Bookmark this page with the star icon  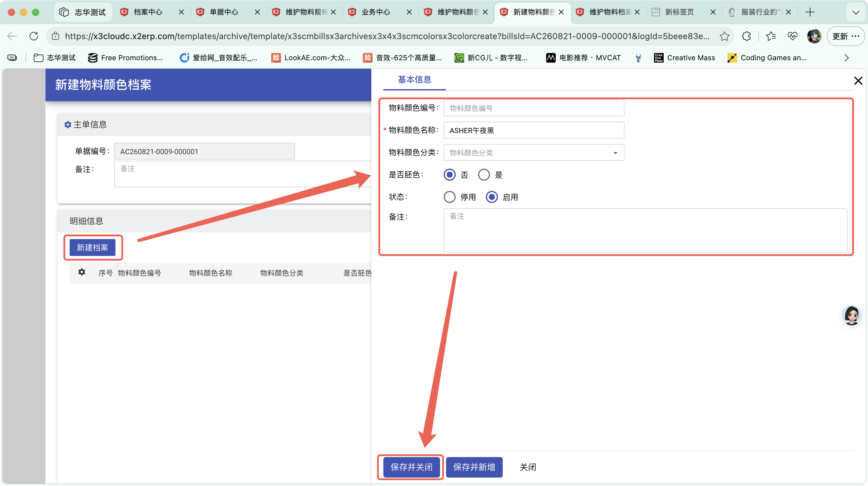(724, 36)
